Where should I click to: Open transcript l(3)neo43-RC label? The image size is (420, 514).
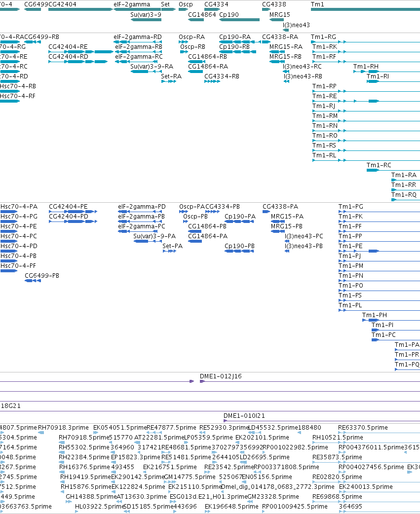point(303,67)
